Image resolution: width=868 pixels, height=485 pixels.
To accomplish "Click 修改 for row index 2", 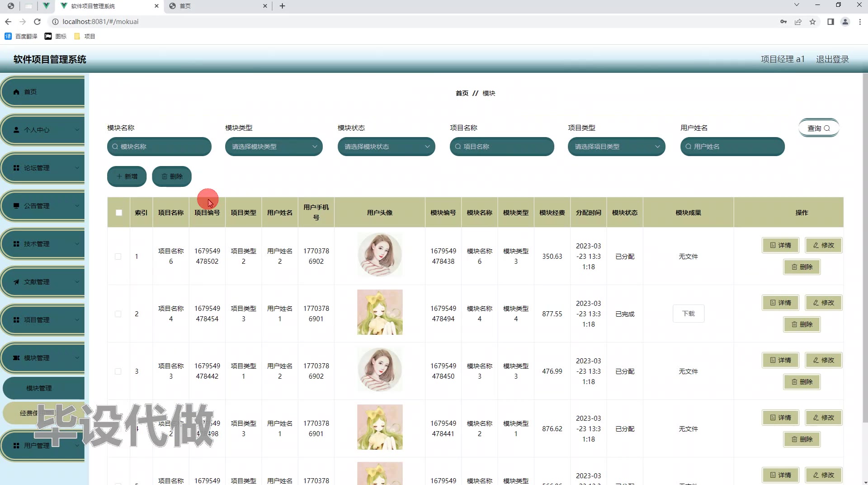I will 823,303.
